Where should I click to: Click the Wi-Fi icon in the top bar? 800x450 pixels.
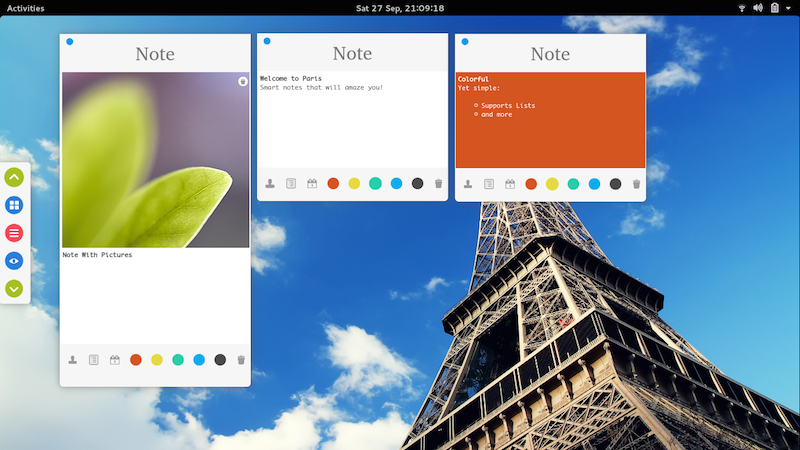tap(742, 8)
